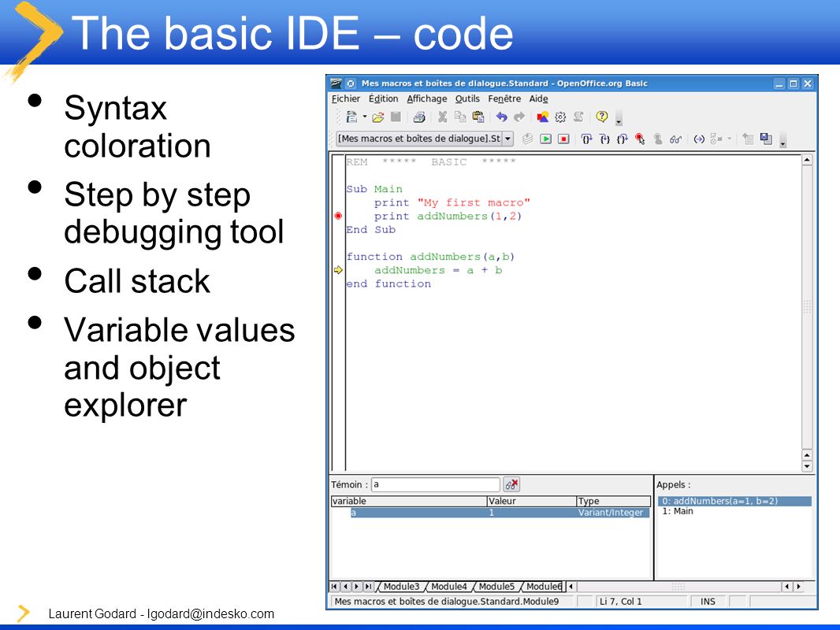
Task: Click the Save disk icon
Action: coord(396,117)
